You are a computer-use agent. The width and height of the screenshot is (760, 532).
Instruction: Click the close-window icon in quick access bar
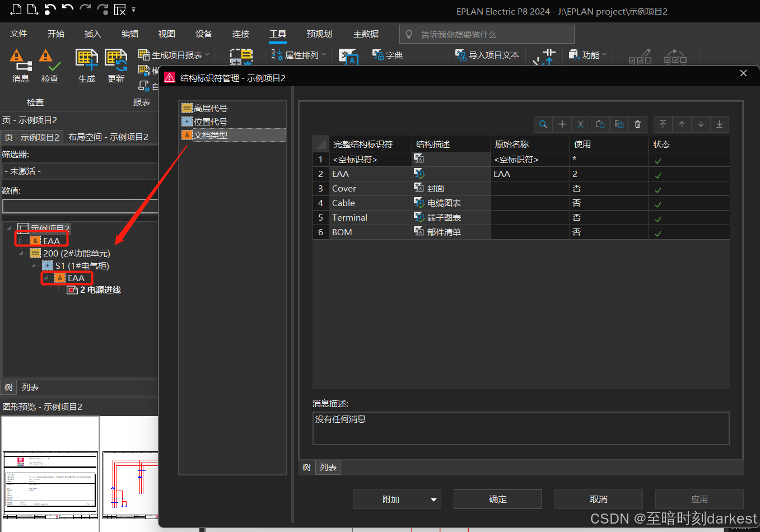point(120,10)
